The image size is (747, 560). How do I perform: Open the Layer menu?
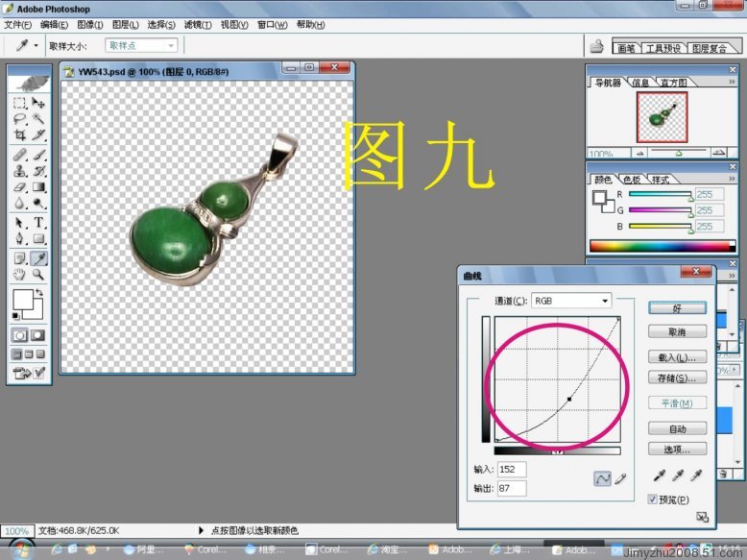pyautogui.click(x=125, y=25)
